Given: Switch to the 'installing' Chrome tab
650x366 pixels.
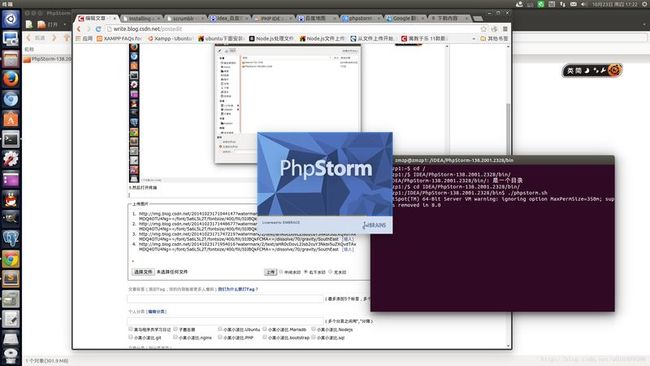Looking at the screenshot, I should (x=140, y=19).
